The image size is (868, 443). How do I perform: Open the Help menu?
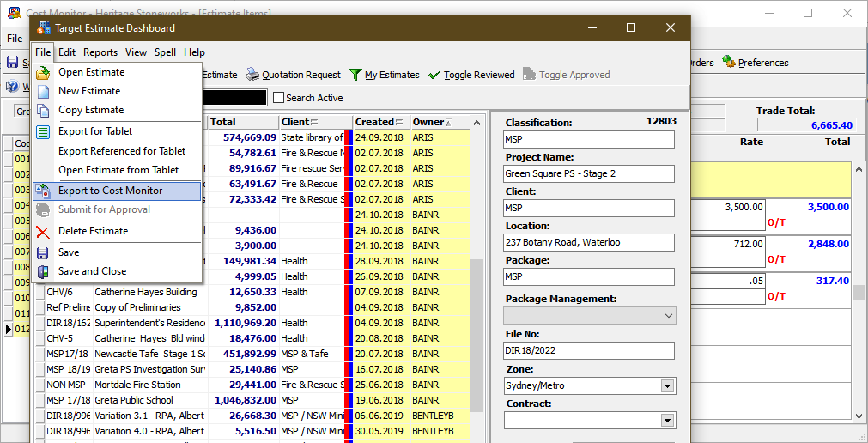[x=194, y=52]
